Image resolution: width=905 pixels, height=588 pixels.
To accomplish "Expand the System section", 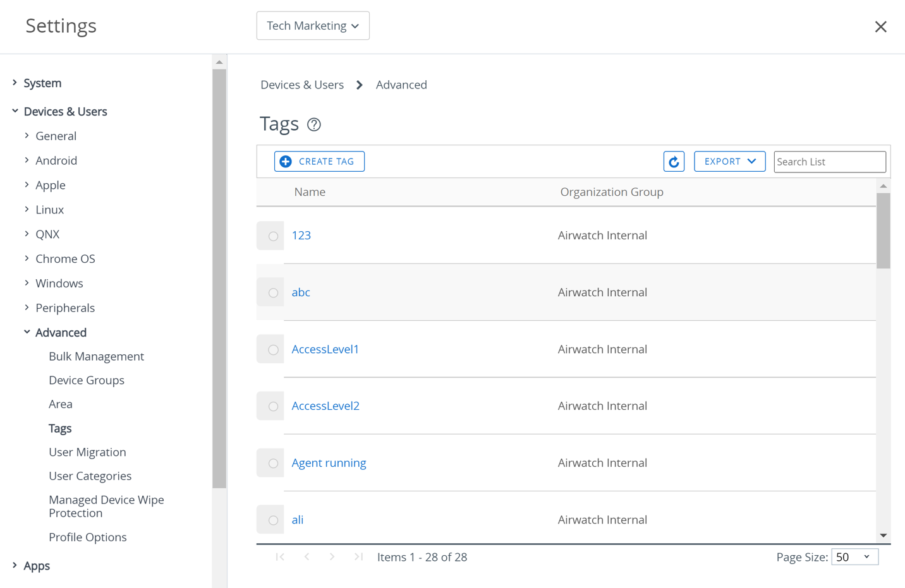I will [42, 83].
